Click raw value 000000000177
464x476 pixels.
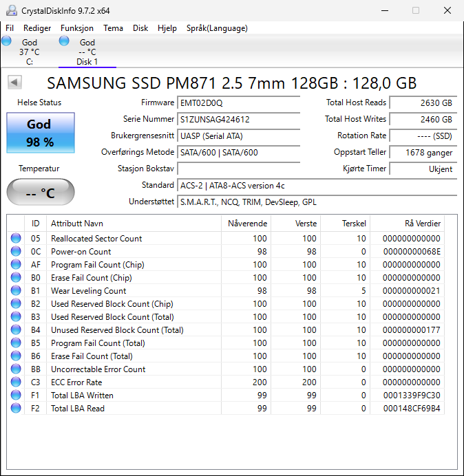pos(412,330)
